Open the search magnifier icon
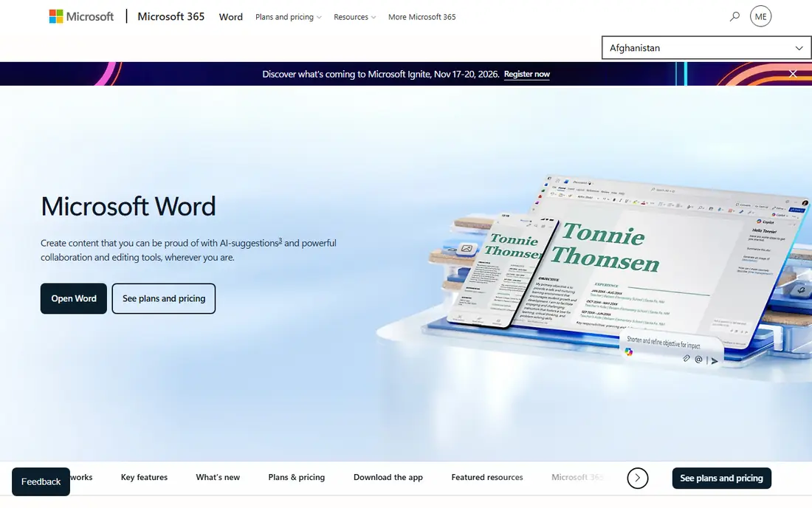Viewport: 812px width, 508px height. [x=734, y=16]
